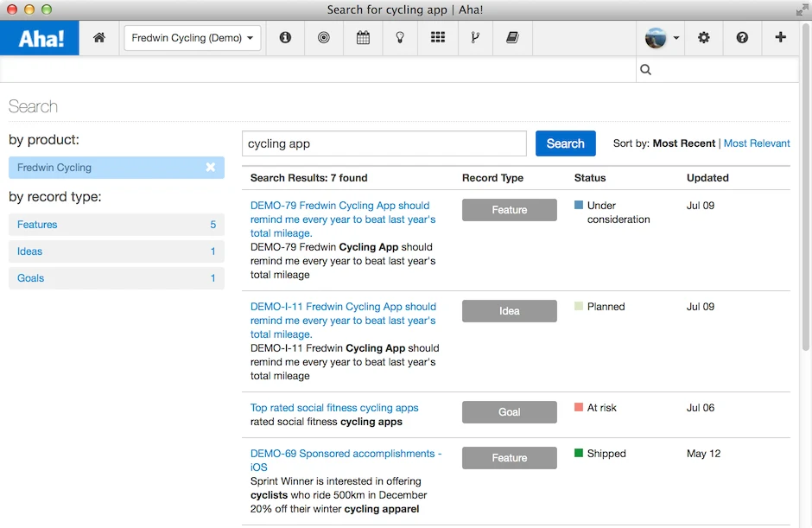Click the Shipped status green swatch
Image resolution: width=812 pixels, height=528 pixels.
(x=579, y=453)
